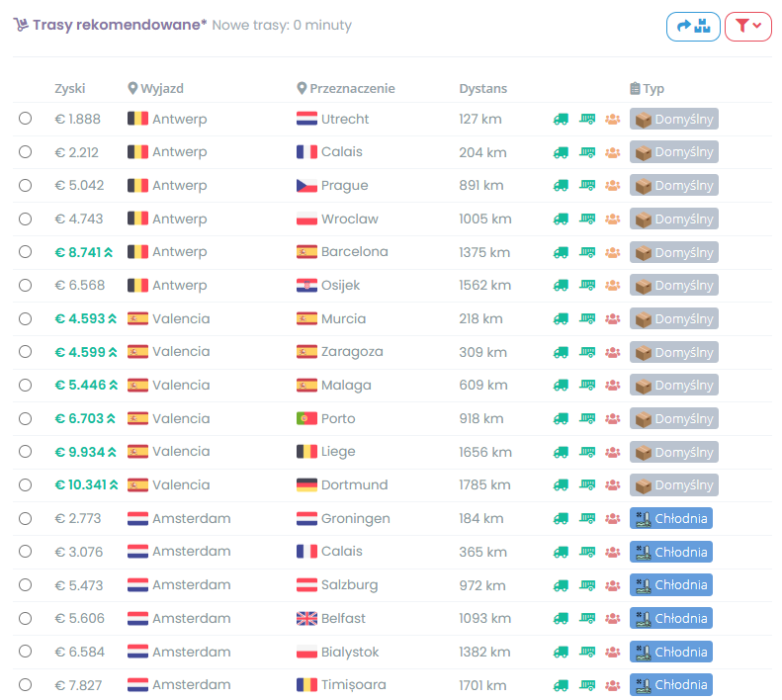Click trailer icon in Antwerp–Utrecht row
This screenshot has width=782, height=700.
(x=587, y=120)
